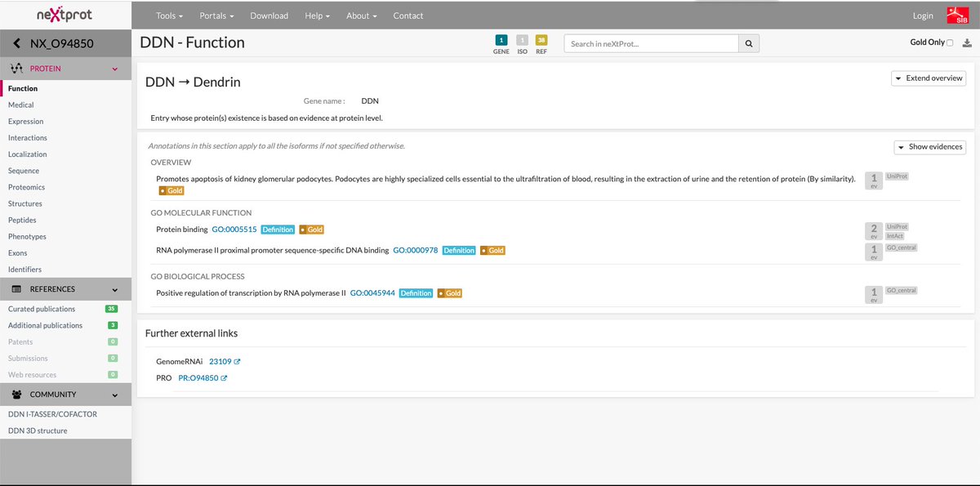Click the REF count badge
Screen dimensions: 980x486
[x=541, y=39]
